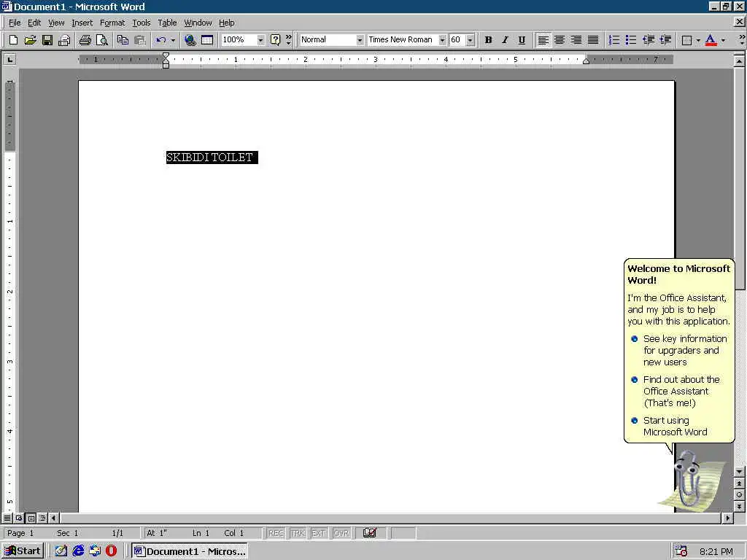Open the Tools menu
The width and height of the screenshot is (747, 560).
click(141, 23)
